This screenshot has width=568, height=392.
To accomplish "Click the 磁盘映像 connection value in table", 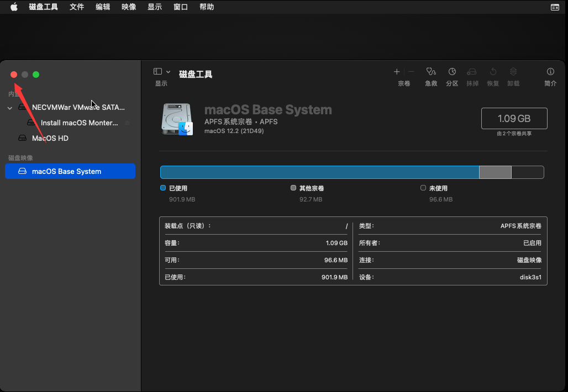I will coord(529,260).
